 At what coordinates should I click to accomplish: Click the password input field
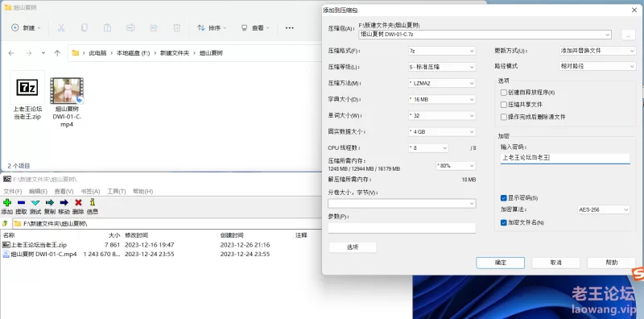tap(565, 158)
